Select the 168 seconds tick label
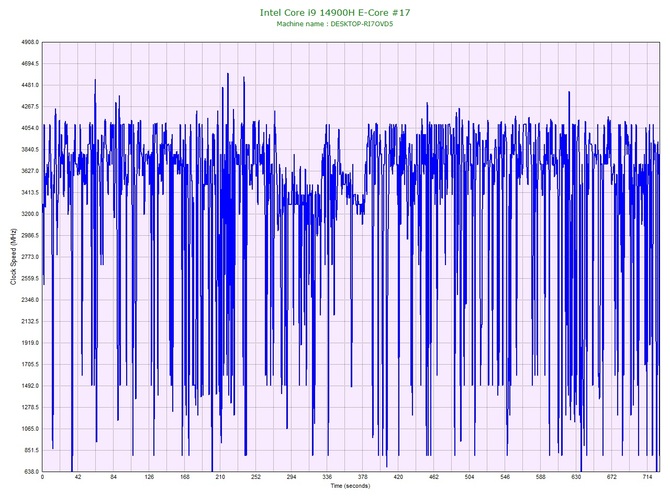Image resolution: width=670 pixels, height=503 pixels. coord(185,477)
